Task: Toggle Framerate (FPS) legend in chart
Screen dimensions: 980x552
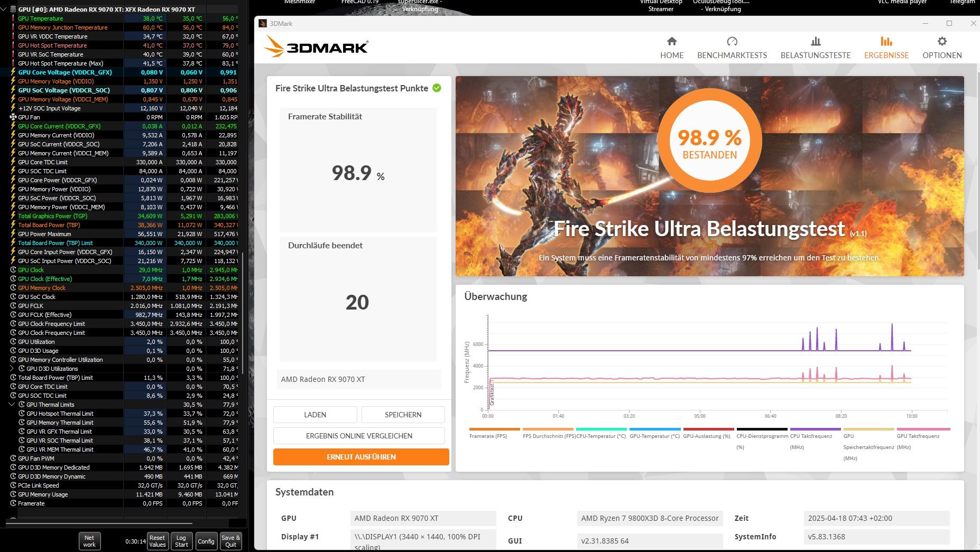Action: point(494,434)
